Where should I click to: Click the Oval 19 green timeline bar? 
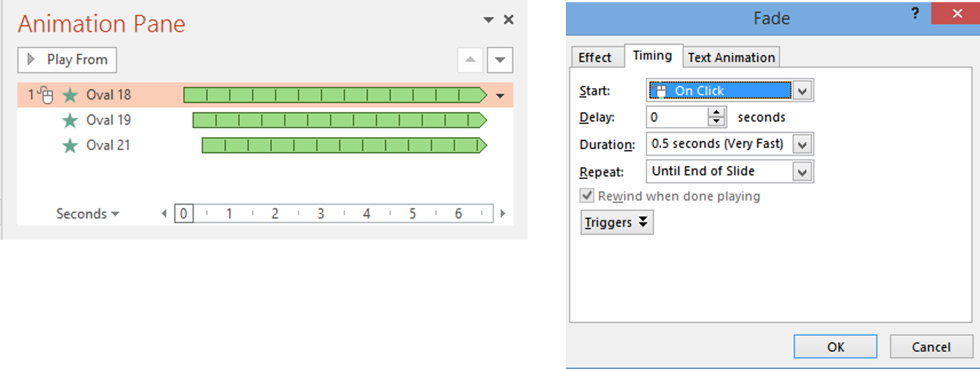click(337, 120)
